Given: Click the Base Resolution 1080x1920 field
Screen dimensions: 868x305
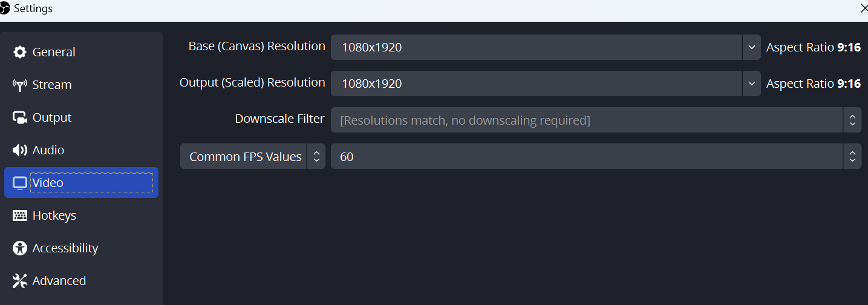Looking at the screenshot, I should tap(537, 47).
